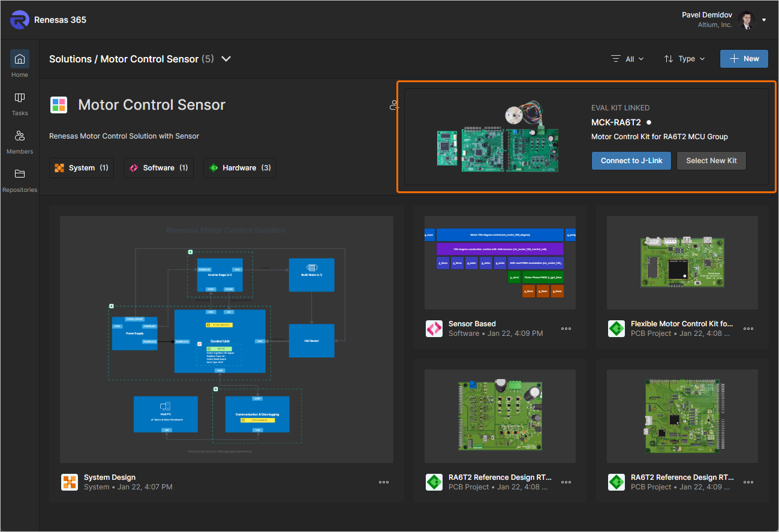
Task: Open the Sensor Based software thumbnail
Action: click(500, 263)
